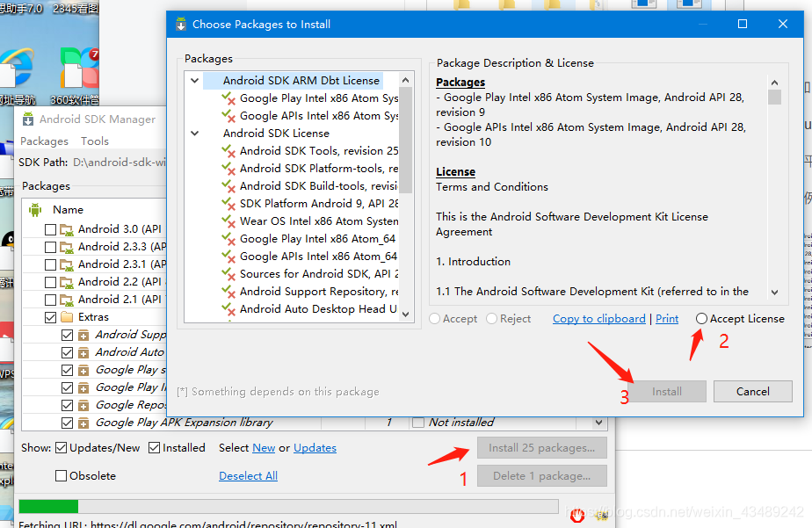Open the Tools menu in SDK Manager
The height and width of the screenshot is (528, 812).
pos(95,141)
